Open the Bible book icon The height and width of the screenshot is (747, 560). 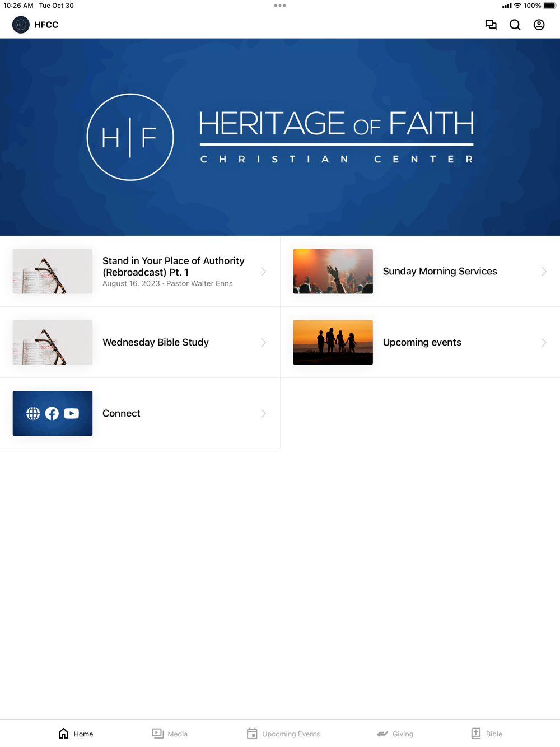tap(476, 733)
